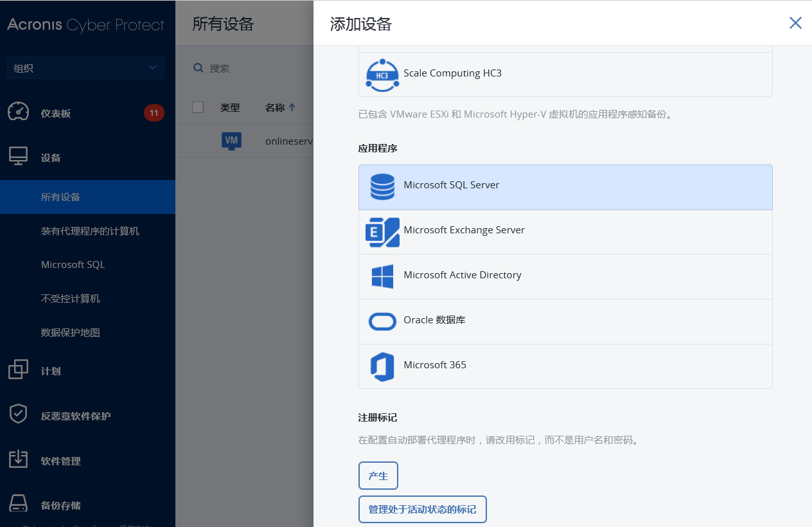Select Scale Computing HC3 entry

click(x=565, y=75)
